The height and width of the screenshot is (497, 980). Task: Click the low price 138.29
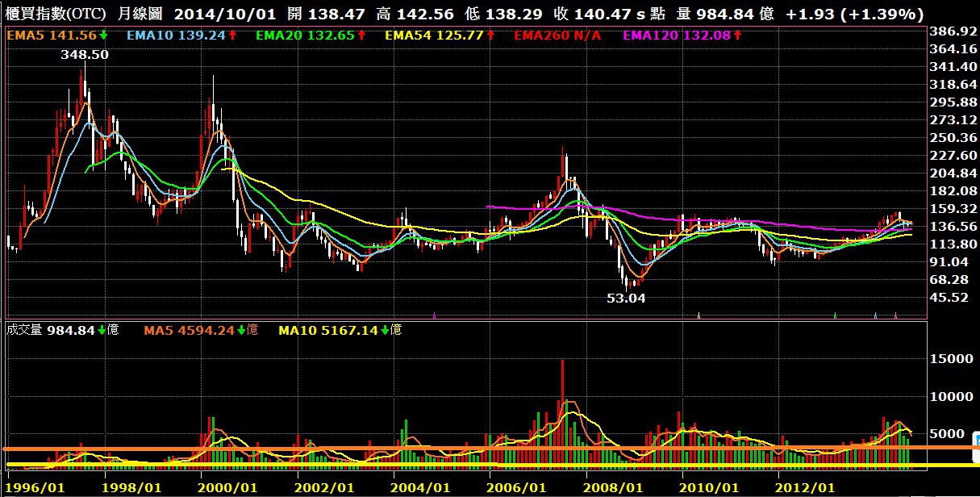(x=515, y=14)
